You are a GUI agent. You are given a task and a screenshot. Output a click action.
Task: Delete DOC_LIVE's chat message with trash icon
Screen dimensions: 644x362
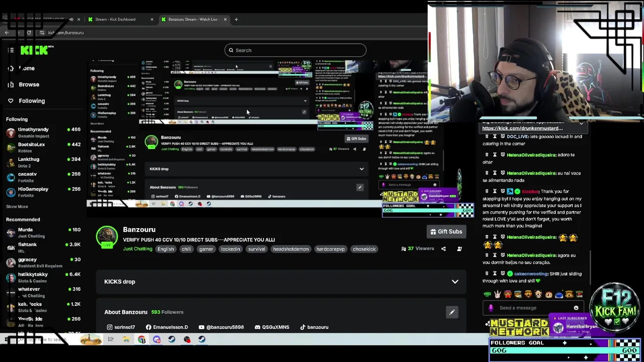(x=487, y=136)
